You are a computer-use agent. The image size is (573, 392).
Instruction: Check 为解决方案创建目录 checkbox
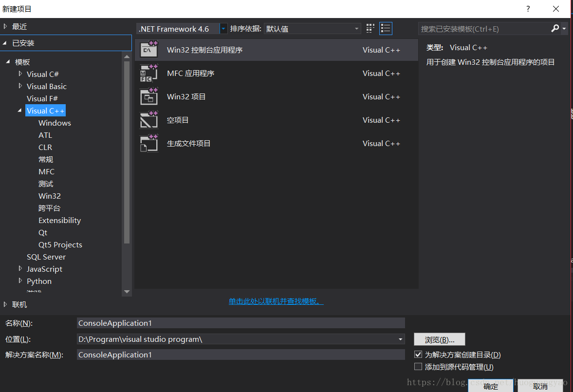[418, 355]
